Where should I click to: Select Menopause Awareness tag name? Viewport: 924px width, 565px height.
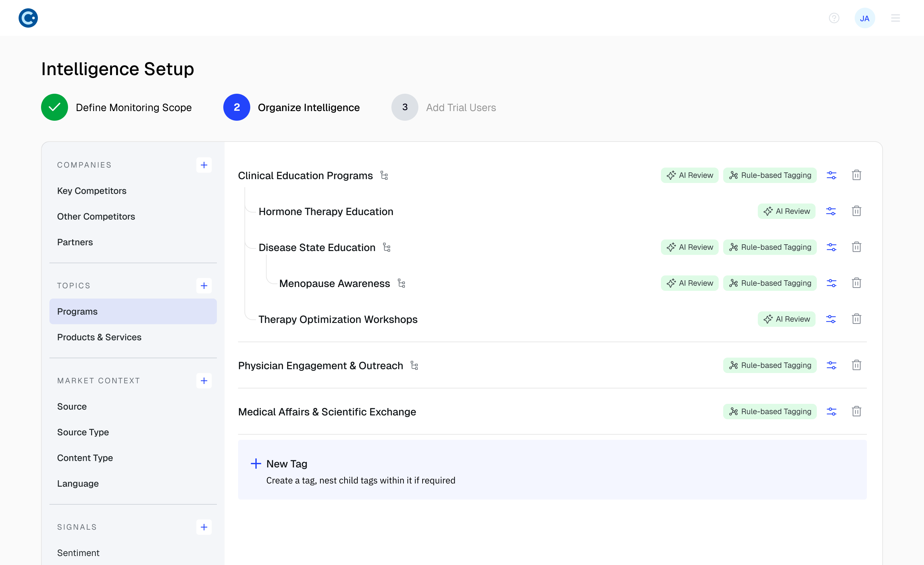[335, 284]
